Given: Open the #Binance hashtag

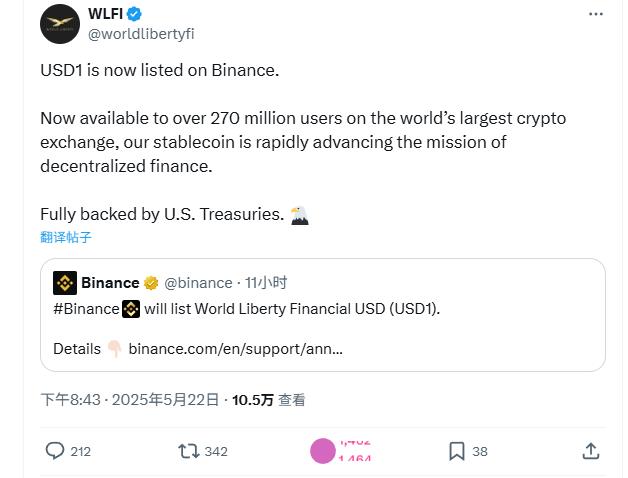Looking at the screenshot, I should tap(86, 309).
